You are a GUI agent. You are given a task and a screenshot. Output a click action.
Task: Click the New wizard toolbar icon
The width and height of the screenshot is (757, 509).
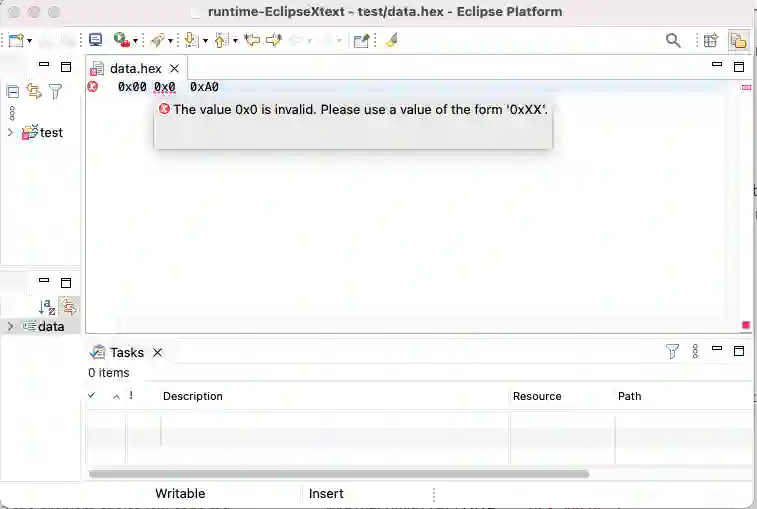click(15, 40)
